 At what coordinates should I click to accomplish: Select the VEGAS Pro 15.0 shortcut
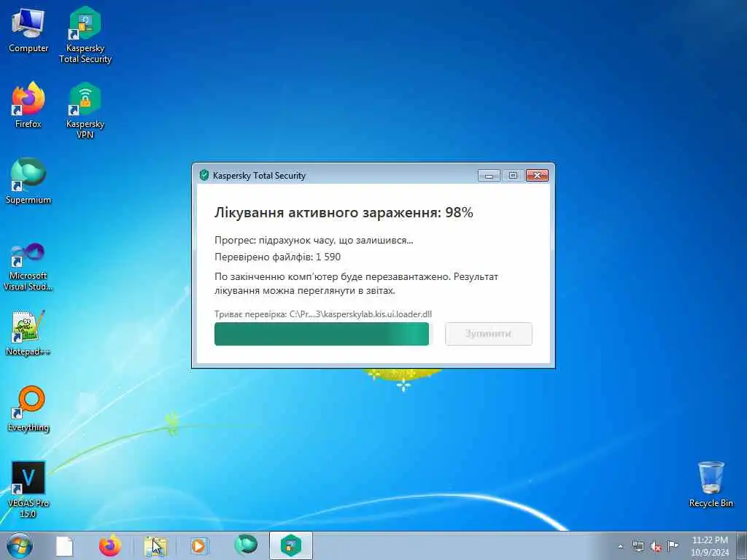pos(28,489)
